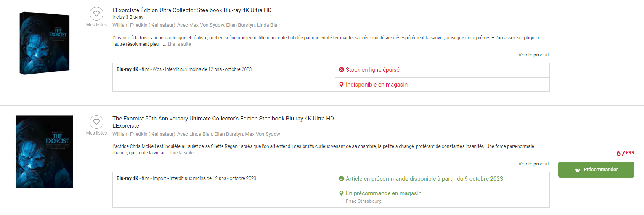This screenshot has height=215, width=644.
Task: Open The Exorcist 50th Anniversary title link
Action: tap(223, 119)
